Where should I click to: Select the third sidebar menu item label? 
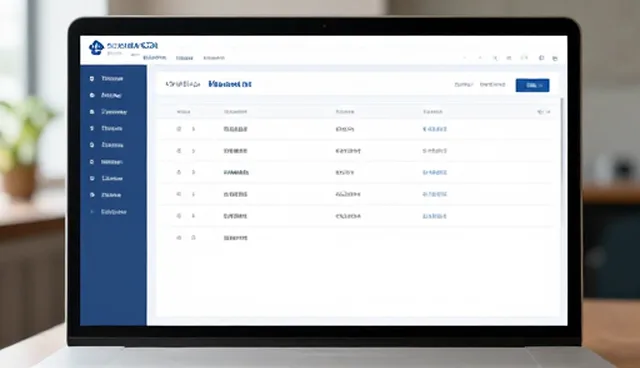[x=114, y=111]
